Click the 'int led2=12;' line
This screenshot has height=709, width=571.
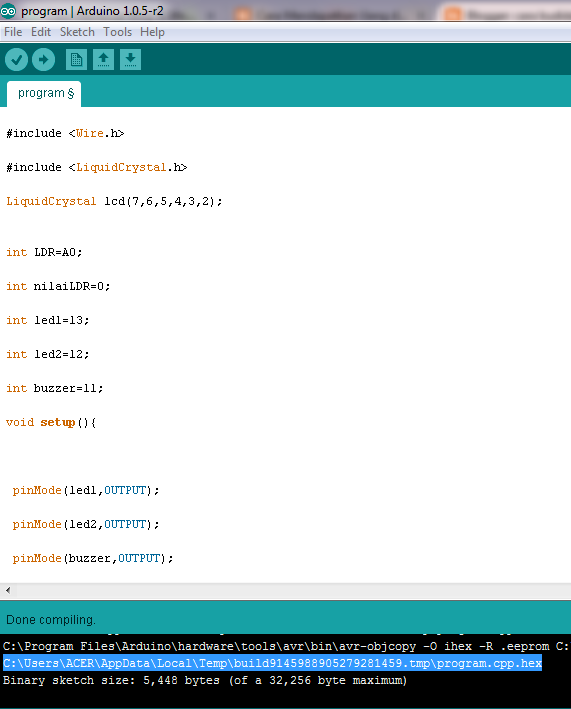click(48, 354)
